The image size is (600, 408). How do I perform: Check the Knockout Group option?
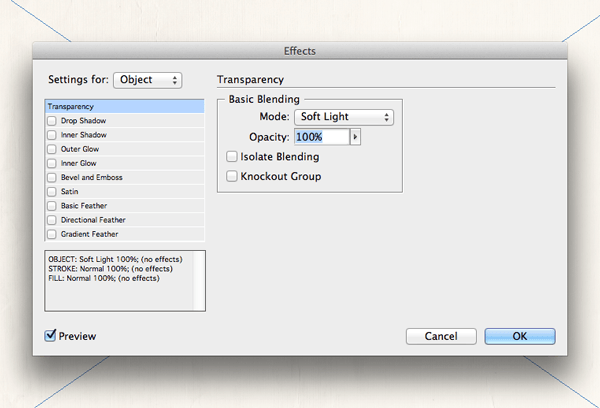(232, 176)
